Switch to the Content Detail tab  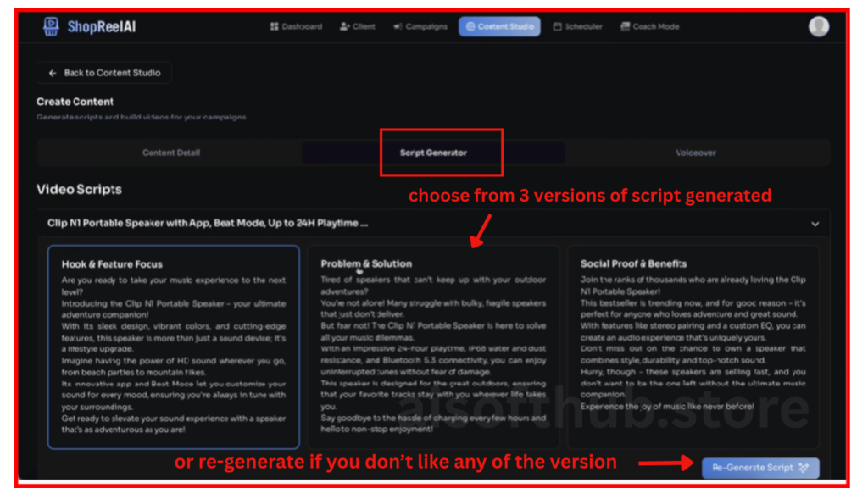pos(170,152)
